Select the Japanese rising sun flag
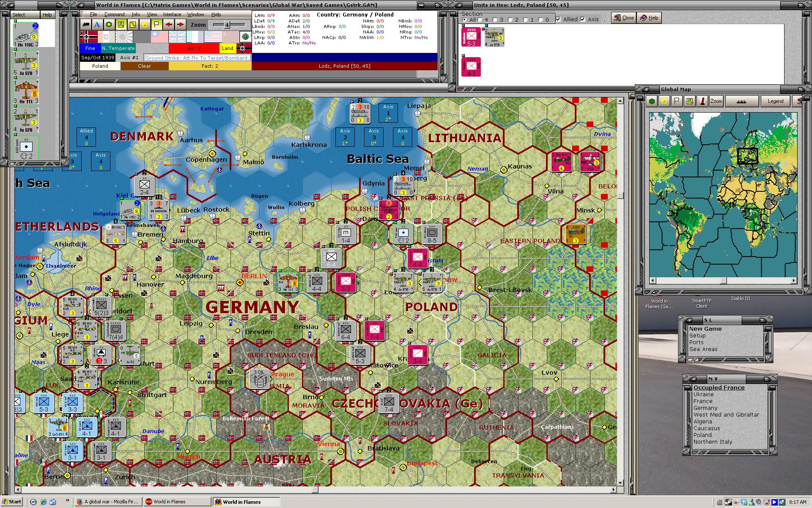This screenshot has height=508, width=812. pyautogui.click(x=124, y=37)
